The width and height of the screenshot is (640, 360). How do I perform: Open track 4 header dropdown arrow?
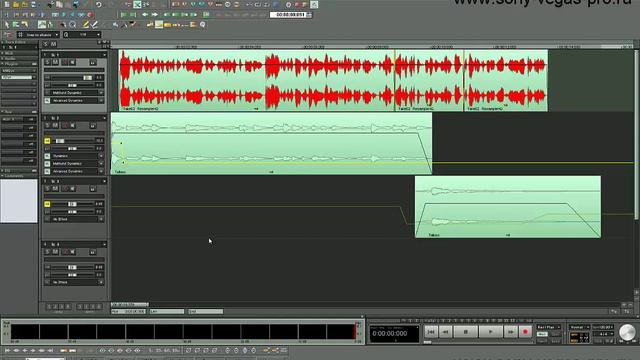click(x=104, y=244)
